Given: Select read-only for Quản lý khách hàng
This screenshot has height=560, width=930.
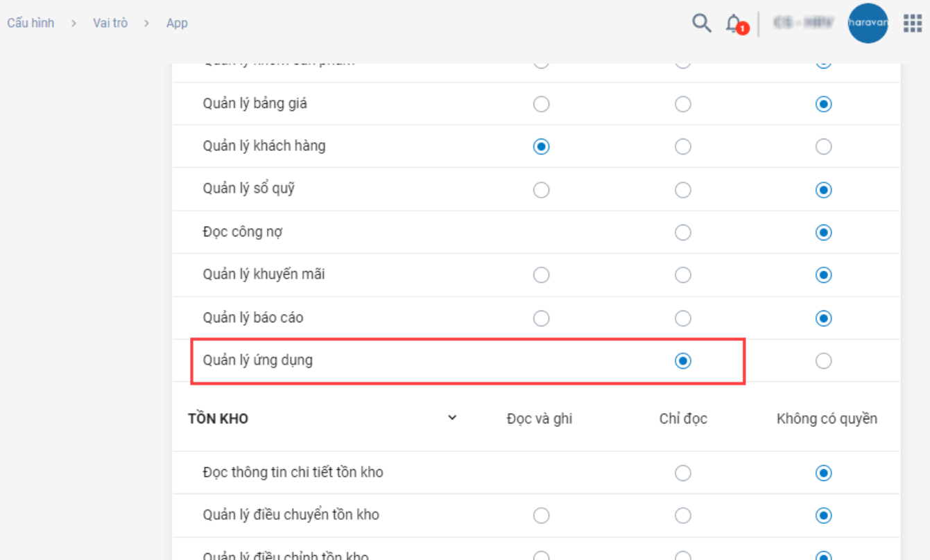Looking at the screenshot, I should [x=683, y=147].
